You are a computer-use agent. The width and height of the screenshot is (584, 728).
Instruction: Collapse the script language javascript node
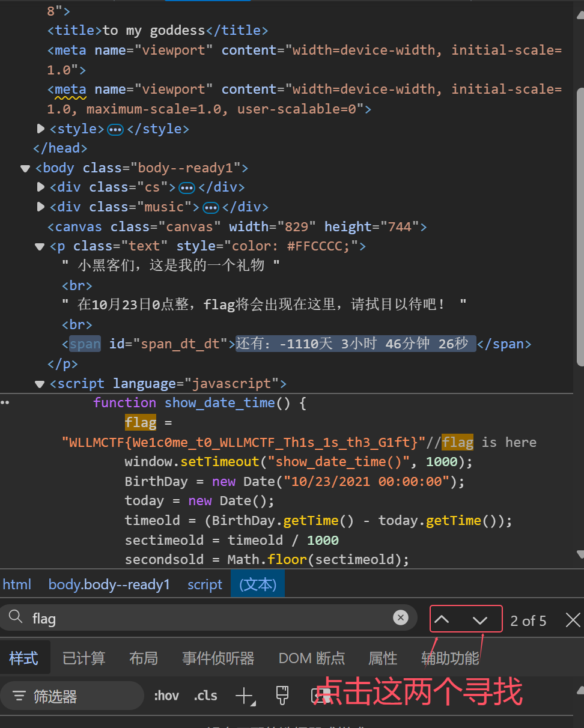[40, 384]
